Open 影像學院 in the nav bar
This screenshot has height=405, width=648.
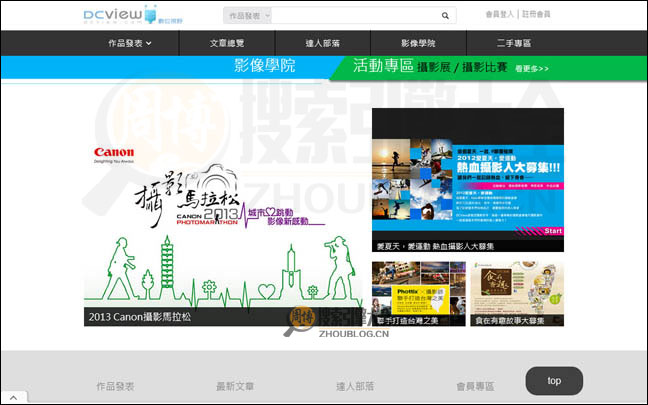[x=418, y=43]
